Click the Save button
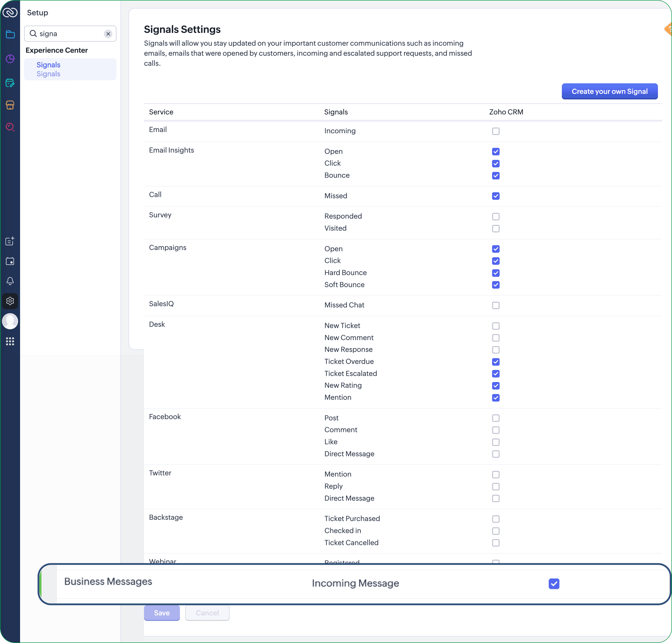The image size is (672, 643). point(162,613)
